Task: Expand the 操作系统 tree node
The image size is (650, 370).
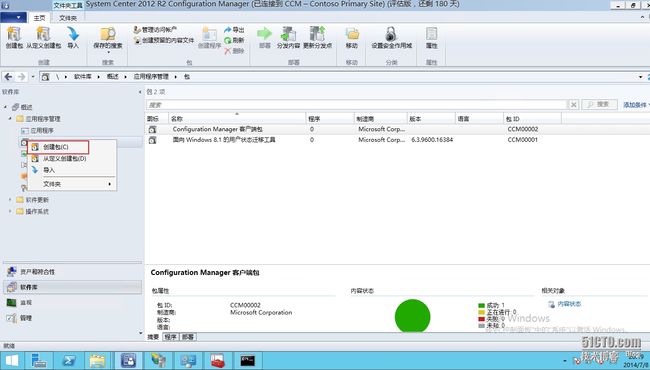Action: [x=10, y=211]
